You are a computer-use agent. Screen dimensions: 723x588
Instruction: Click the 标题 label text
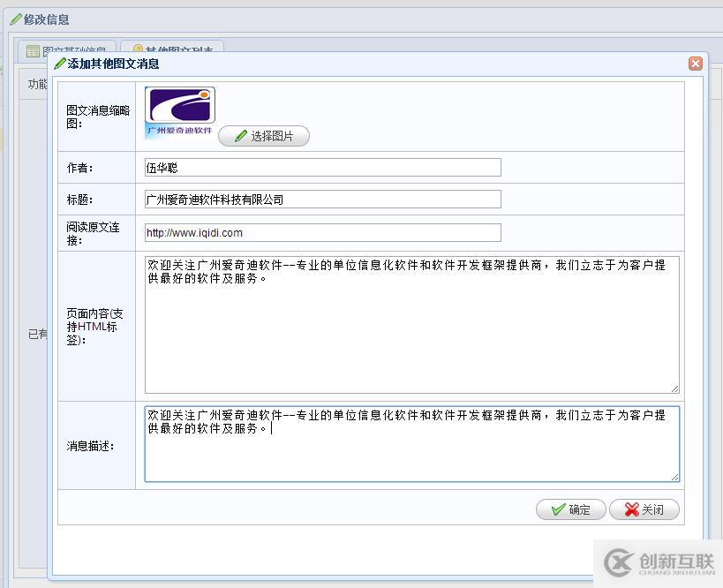point(79,200)
